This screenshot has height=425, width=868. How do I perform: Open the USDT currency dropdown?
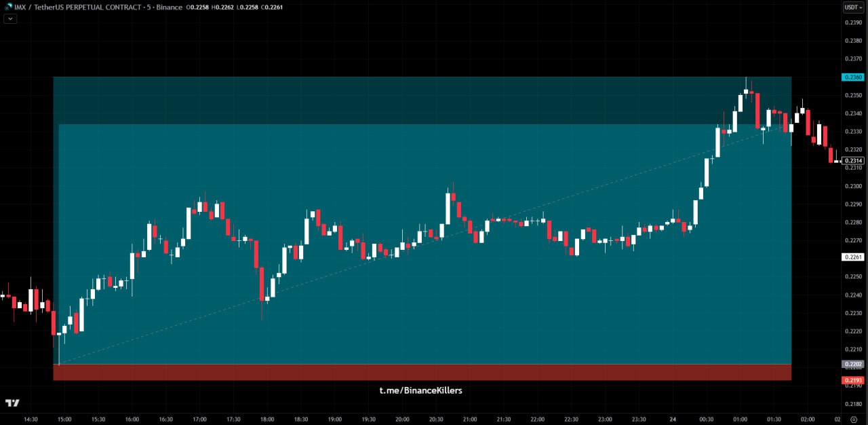(852, 7)
